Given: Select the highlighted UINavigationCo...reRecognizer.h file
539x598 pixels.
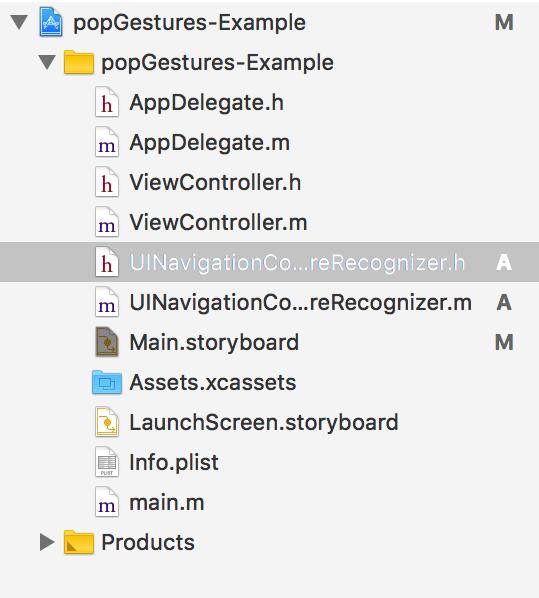Looking at the screenshot, I should pyautogui.click(x=269, y=262).
